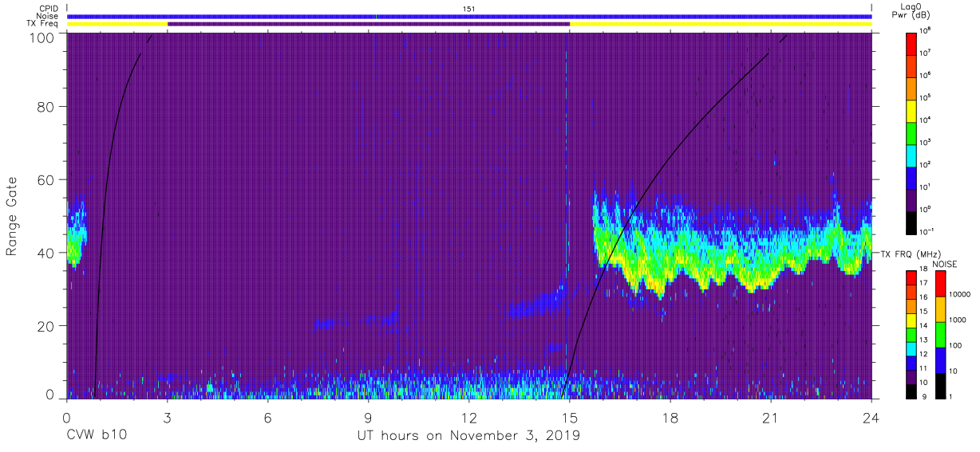Click the x-axis tick label '18'

[670, 417]
